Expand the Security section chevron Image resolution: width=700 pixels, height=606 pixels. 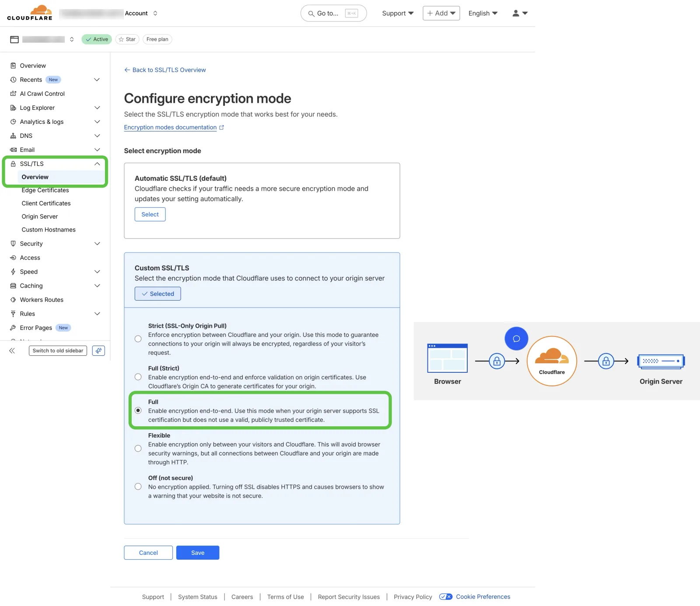[97, 244]
